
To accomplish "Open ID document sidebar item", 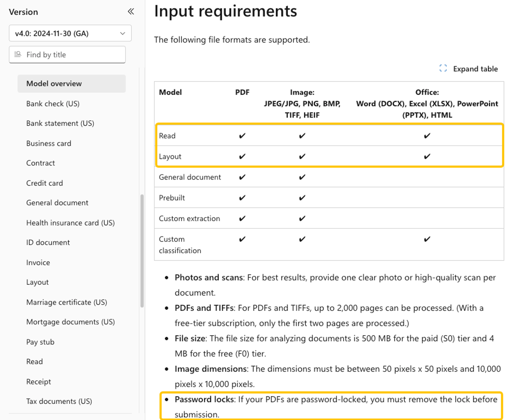I will point(48,242).
